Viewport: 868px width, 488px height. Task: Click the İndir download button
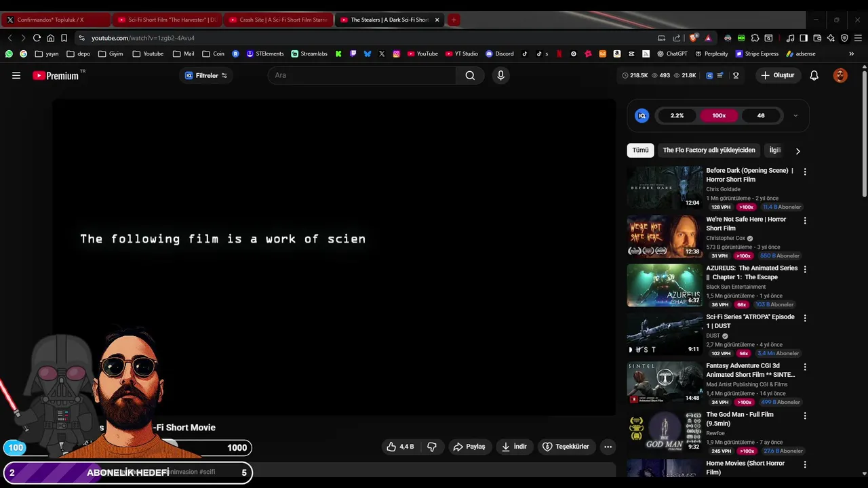[x=514, y=447]
